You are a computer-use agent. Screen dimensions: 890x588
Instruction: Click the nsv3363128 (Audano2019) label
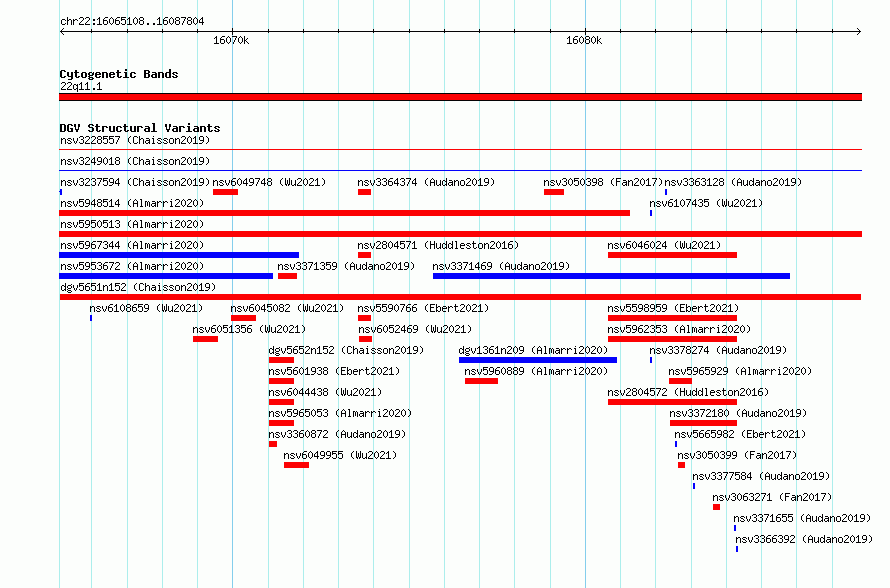[x=733, y=182]
